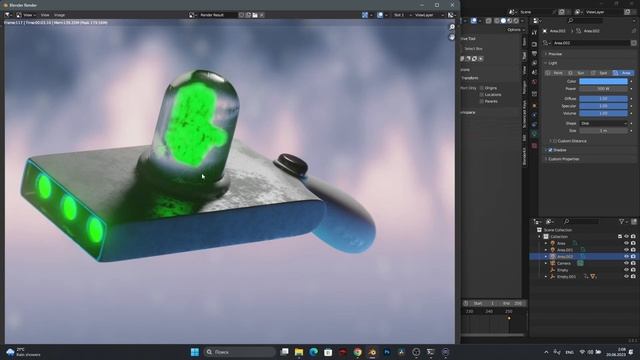Open Google Chrome from taskbar
Viewport: 640px width, 360px height.
click(358, 352)
